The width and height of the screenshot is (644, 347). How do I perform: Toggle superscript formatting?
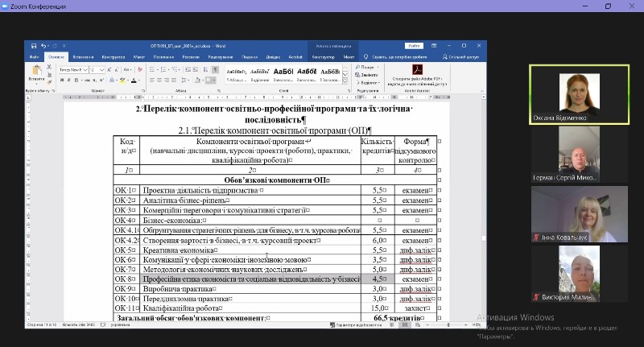point(101,80)
